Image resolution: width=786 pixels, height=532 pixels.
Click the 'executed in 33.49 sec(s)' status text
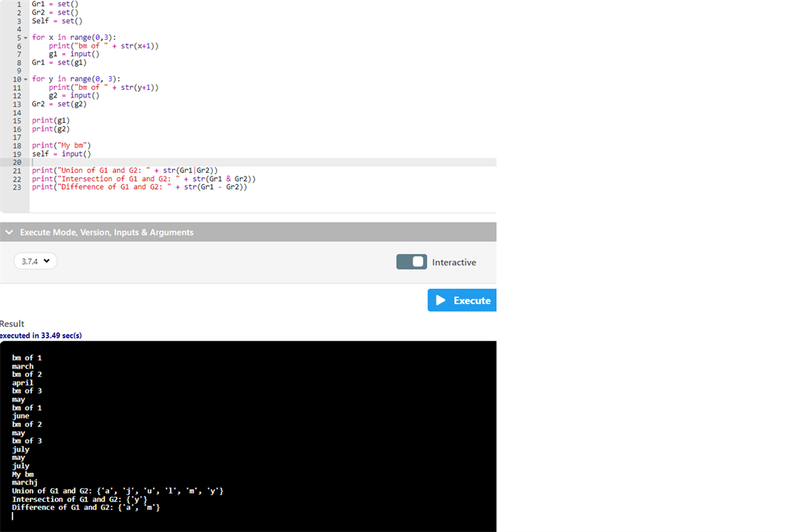tap(41, 335)
